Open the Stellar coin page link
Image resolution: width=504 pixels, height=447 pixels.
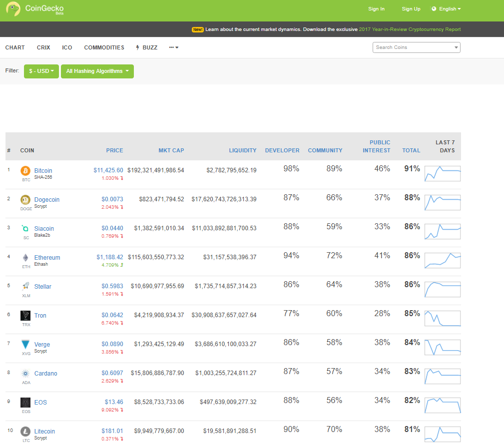[43, 286]
